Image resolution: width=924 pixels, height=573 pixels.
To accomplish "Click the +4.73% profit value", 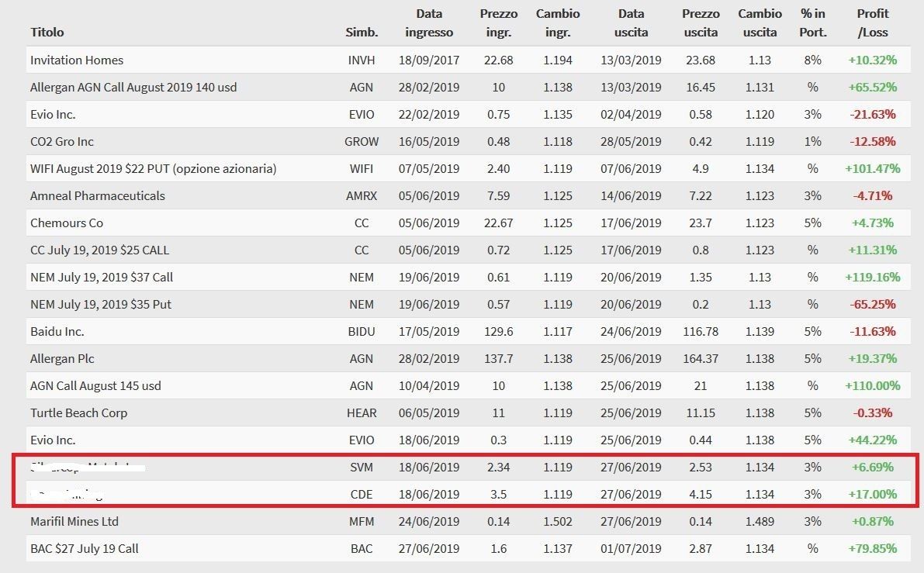I will click(873, 223).
